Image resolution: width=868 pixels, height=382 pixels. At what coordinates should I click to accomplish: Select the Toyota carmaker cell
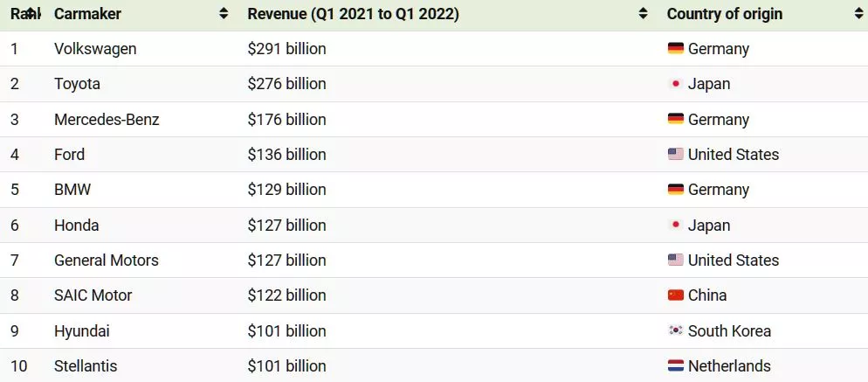(77, 84)
